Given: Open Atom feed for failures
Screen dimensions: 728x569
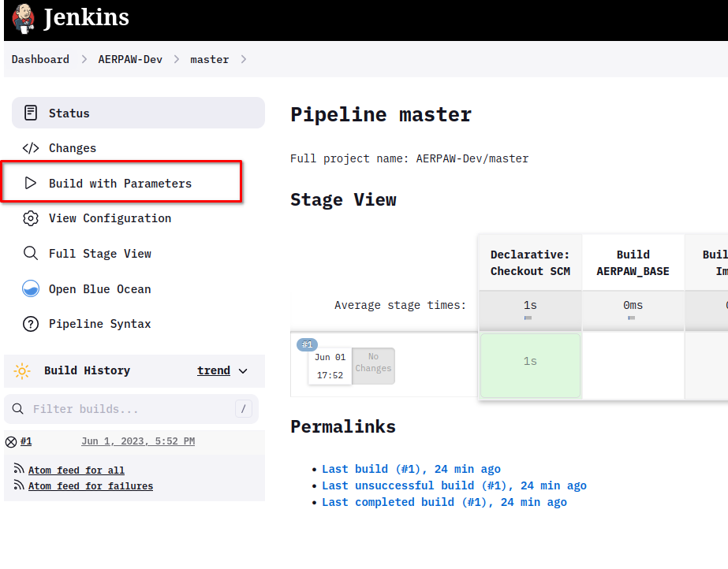Looking at the screenshot, I should [91, 486].
